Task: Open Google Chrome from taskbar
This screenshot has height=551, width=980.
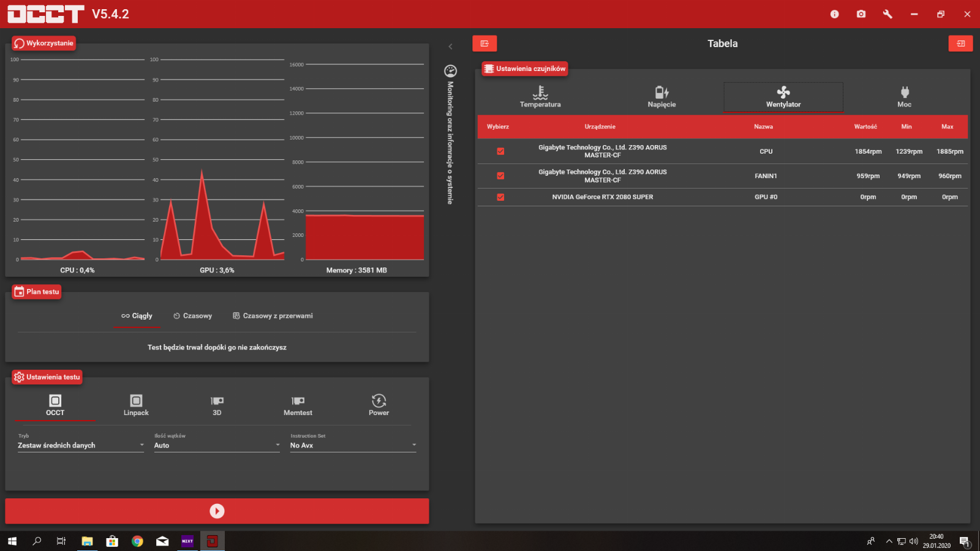Action: click(137, 541)
